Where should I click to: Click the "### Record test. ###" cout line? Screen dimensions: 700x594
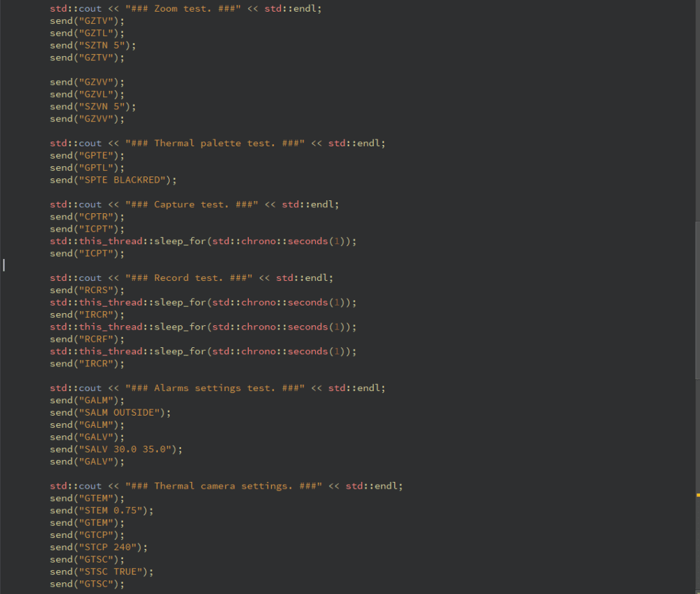pos(191,278)
